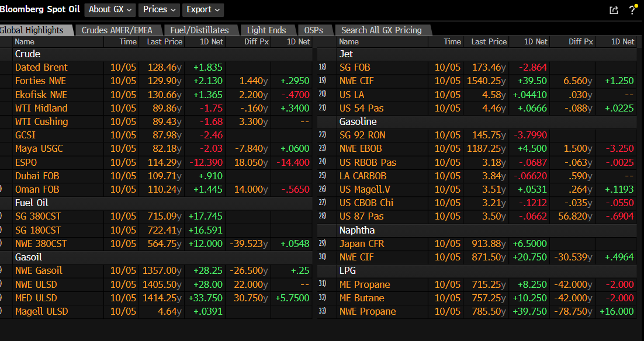The width and height of the screenshot is (644, 341).
Task: Click Oman FOB diff price 14.000
Action: [251, 190]
